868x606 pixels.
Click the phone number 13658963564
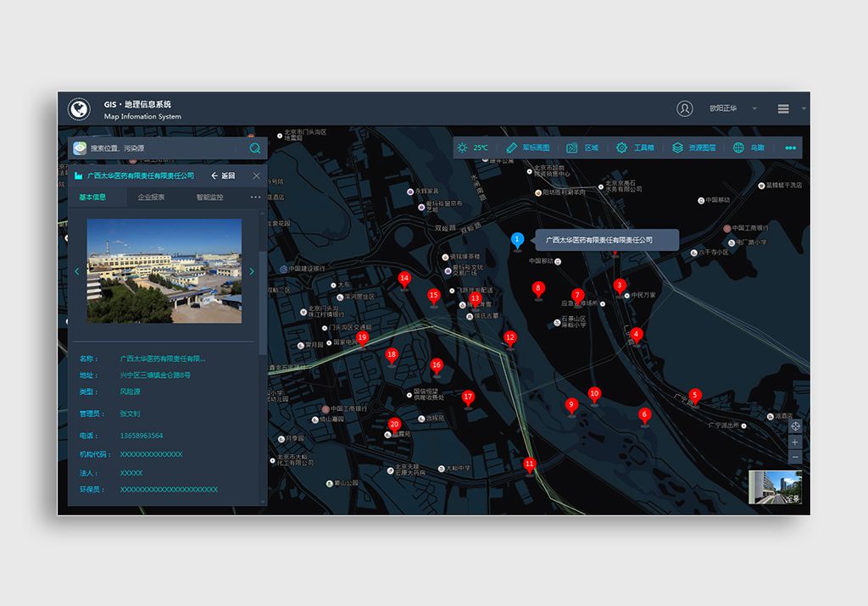[x=142, y=436]
